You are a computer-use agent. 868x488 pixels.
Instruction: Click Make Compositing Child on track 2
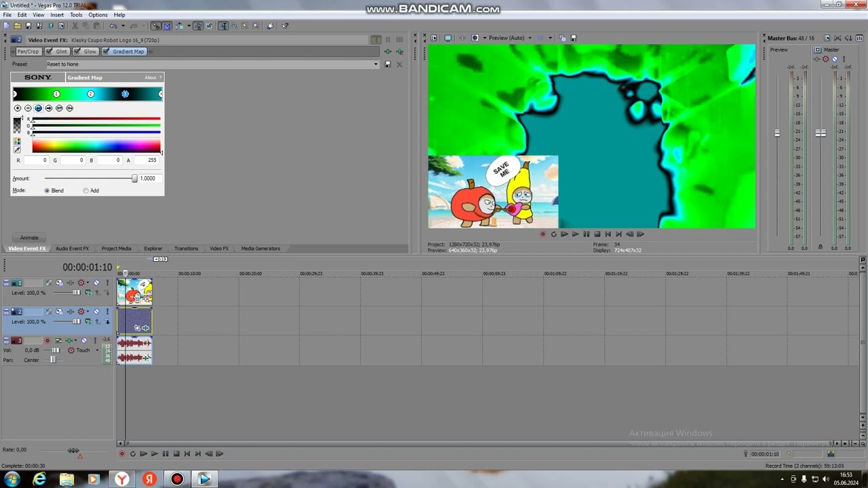click(x=107, y=322)
